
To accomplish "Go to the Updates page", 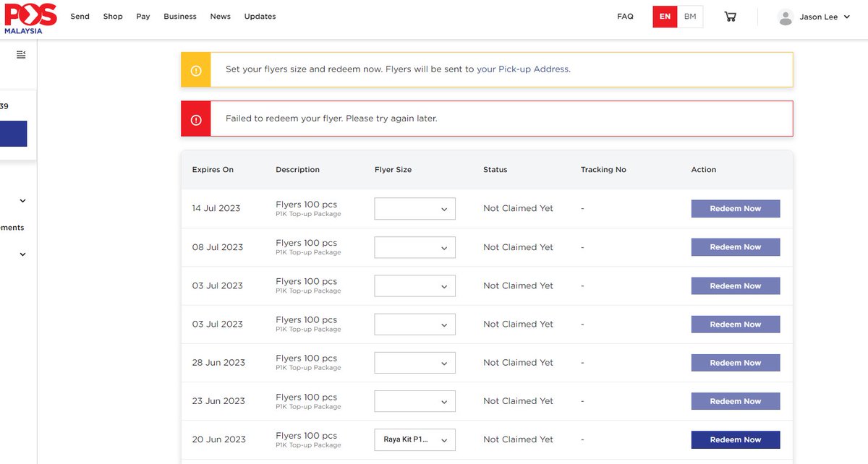I will tap(260, 17).
